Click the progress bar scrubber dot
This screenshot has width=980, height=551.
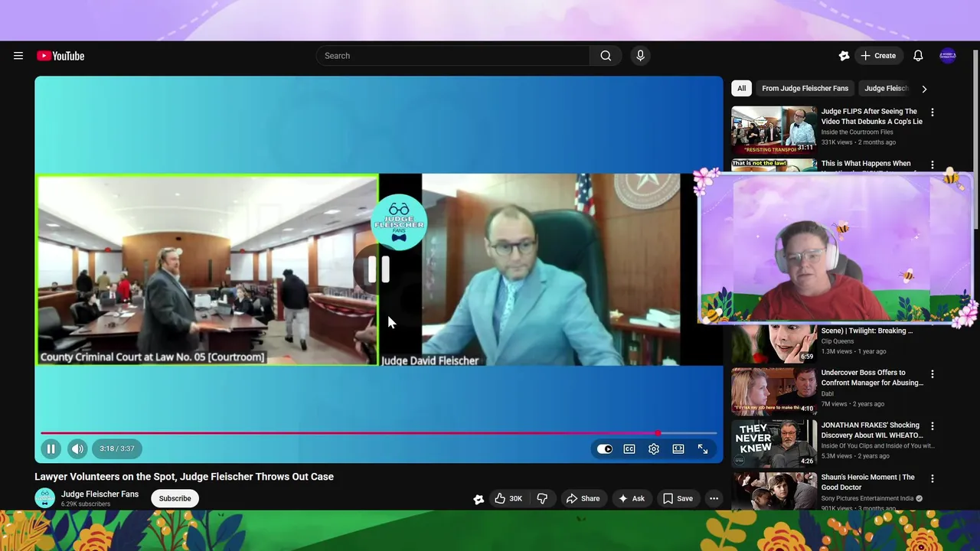(x=658, y=433)
